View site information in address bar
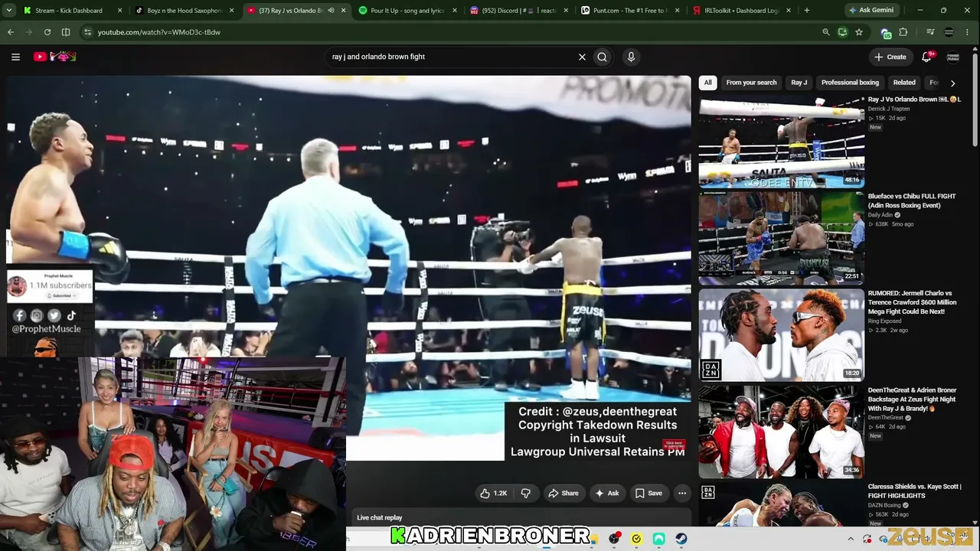This screenshot has height=551, width=980. pos(88,32)
